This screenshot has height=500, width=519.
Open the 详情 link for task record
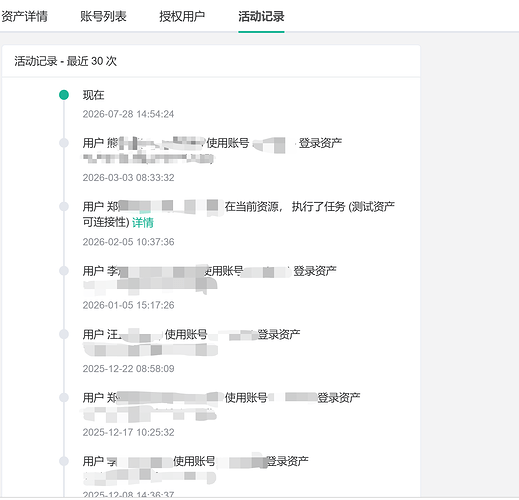(x=143, y=222)
